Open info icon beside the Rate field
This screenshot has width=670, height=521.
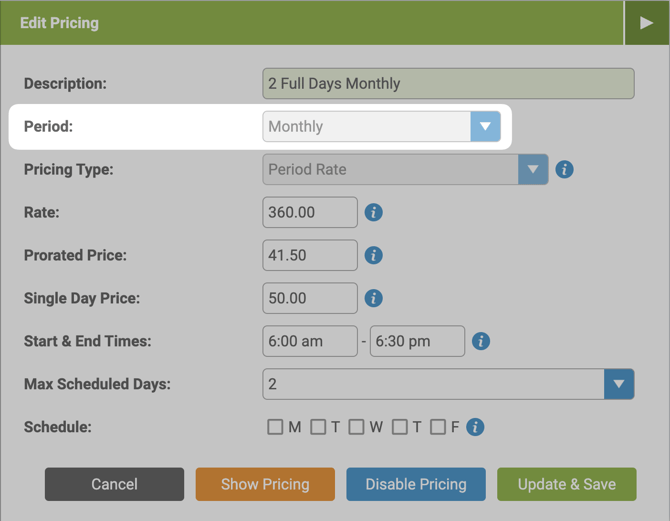(373, 212)
